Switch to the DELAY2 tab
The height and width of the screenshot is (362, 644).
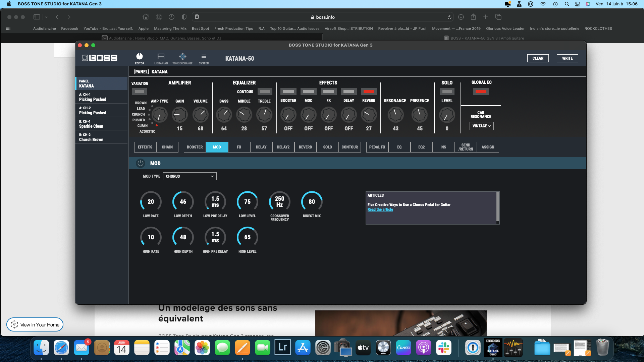[x=283, y=147]
